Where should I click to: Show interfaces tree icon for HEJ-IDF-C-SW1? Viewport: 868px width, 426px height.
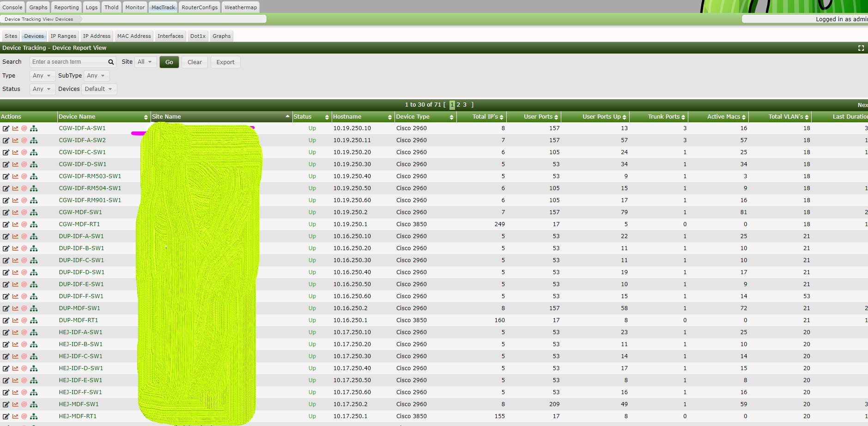point(34,356)
